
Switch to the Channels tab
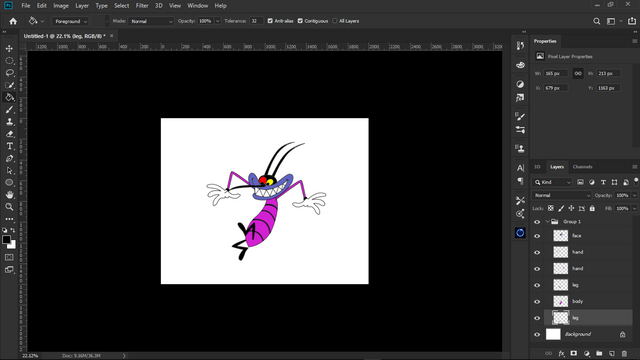[x=582, y=167]
